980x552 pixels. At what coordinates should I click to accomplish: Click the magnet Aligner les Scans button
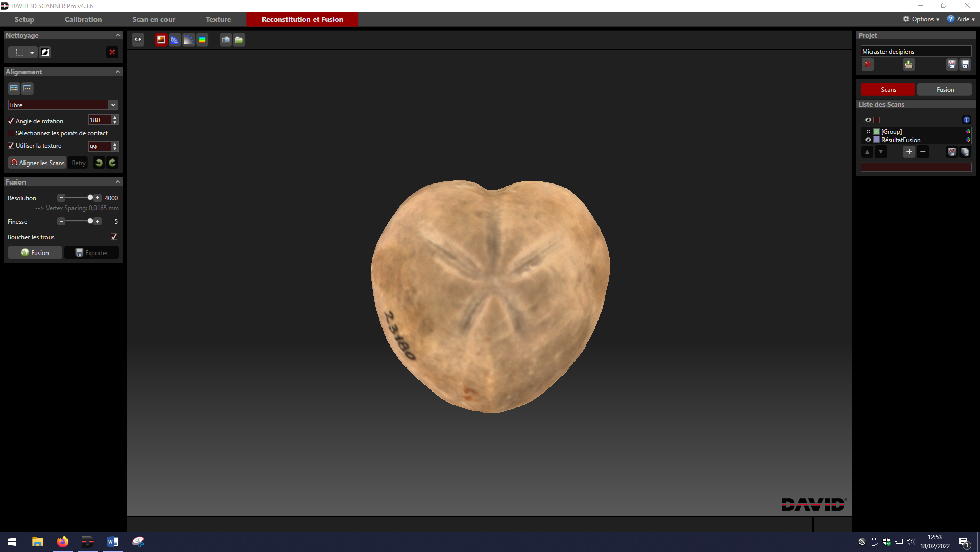tap(37, 163)
